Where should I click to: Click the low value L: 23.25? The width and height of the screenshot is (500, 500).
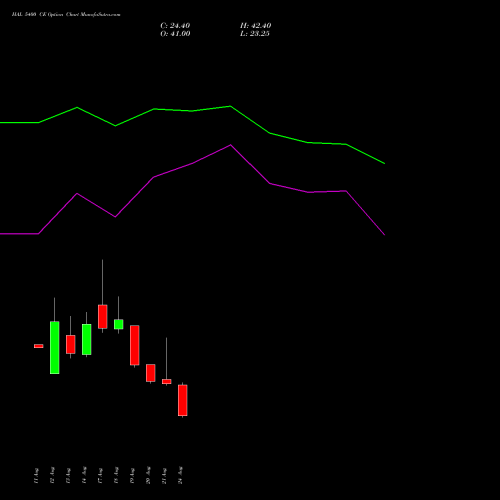coord(255,34)
